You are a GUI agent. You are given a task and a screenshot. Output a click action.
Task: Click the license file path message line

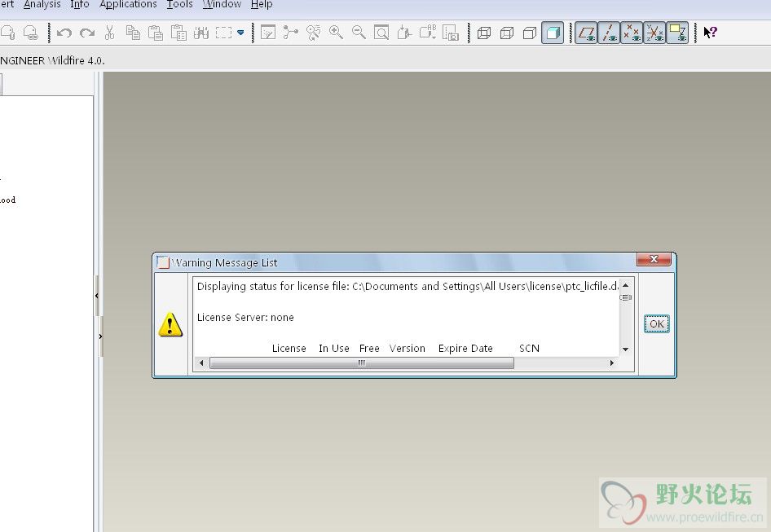[x=408, y=287]
